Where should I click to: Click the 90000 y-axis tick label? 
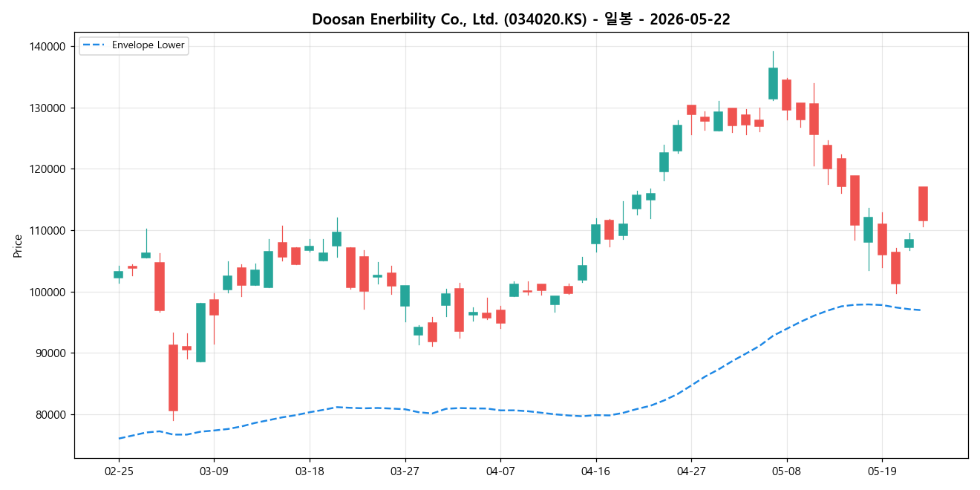coord(52,353)
